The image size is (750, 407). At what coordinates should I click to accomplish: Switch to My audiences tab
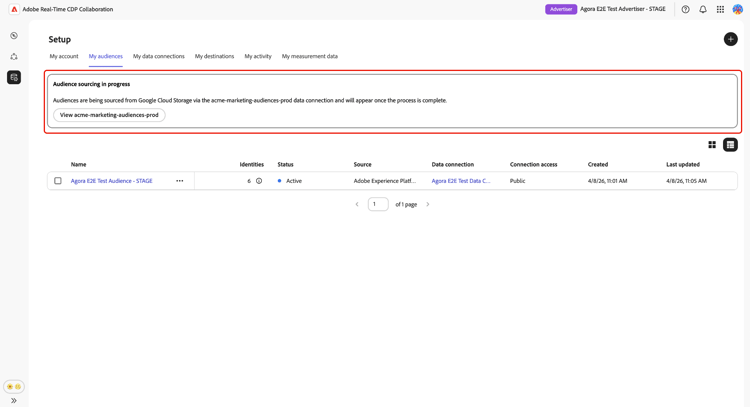pyautogui.click(x=106, y=56)
